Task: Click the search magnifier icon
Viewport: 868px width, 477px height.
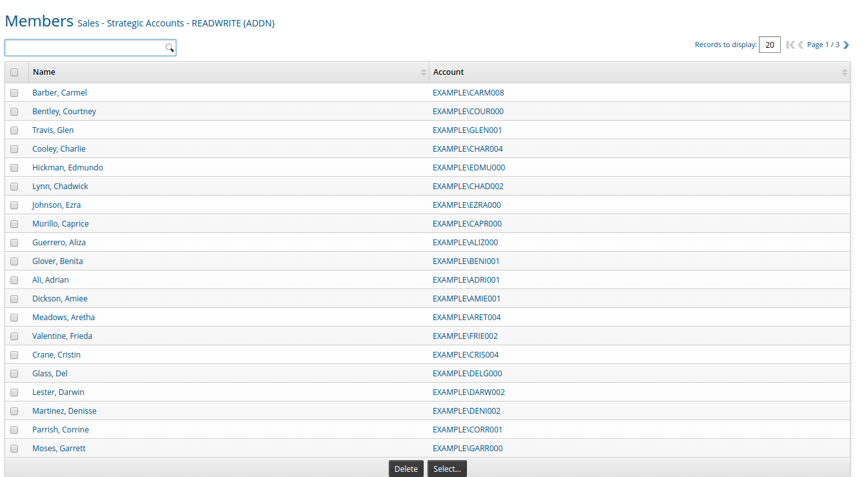Action: click(x=170, y=47)
